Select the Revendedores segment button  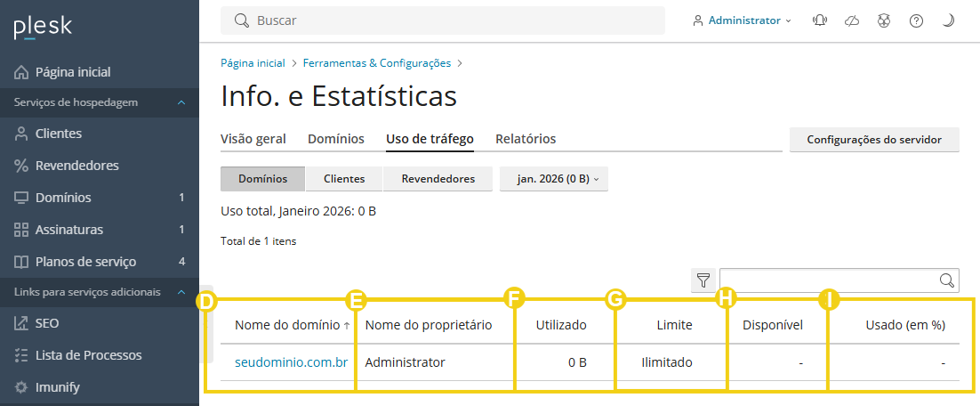click(438, 179)
